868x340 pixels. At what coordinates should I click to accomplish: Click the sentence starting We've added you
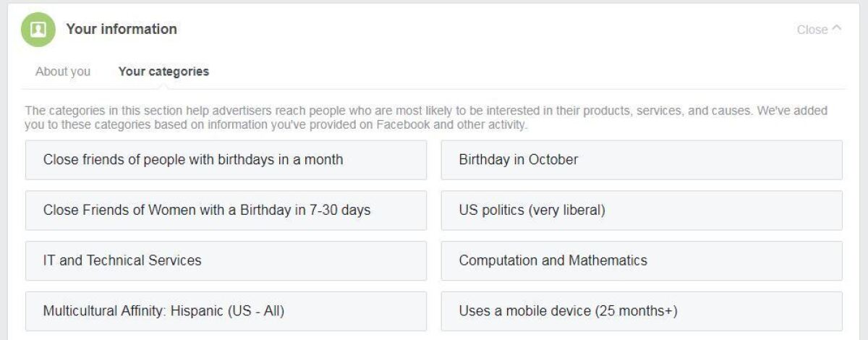click(276, 124)
